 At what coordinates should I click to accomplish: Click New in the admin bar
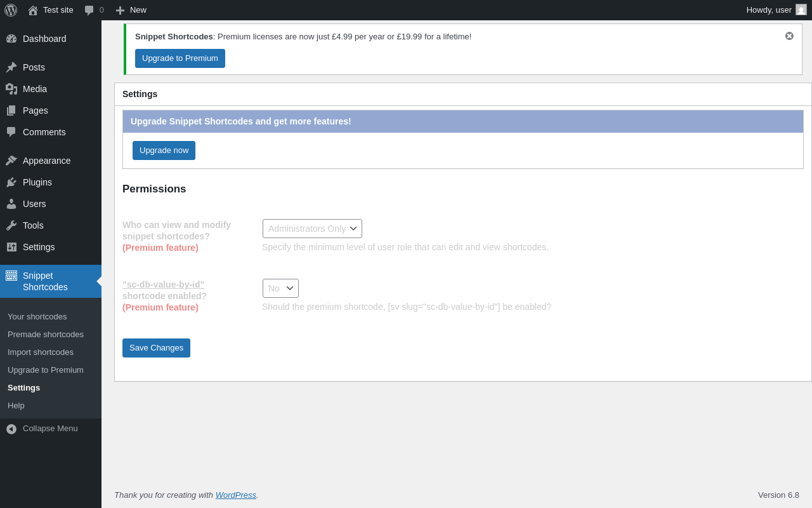click(x=138, y=10)
